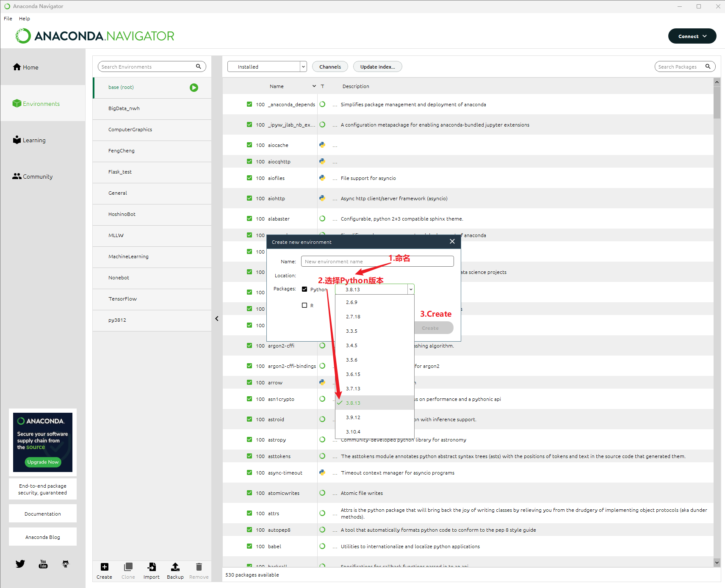Open the Connect dropdown button
Viewport: 725px width, 588px height.
point(692,36)
